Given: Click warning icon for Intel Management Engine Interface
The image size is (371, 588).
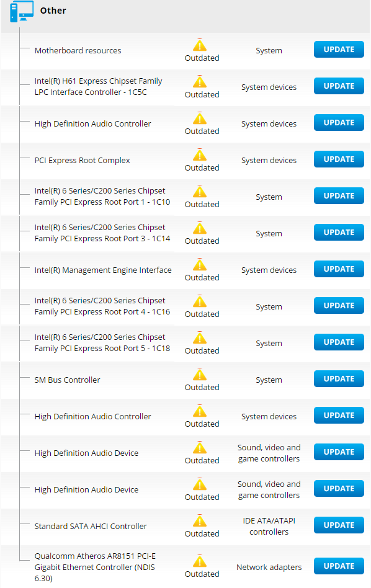Looking at the screenshot, I should pos(200,265).
